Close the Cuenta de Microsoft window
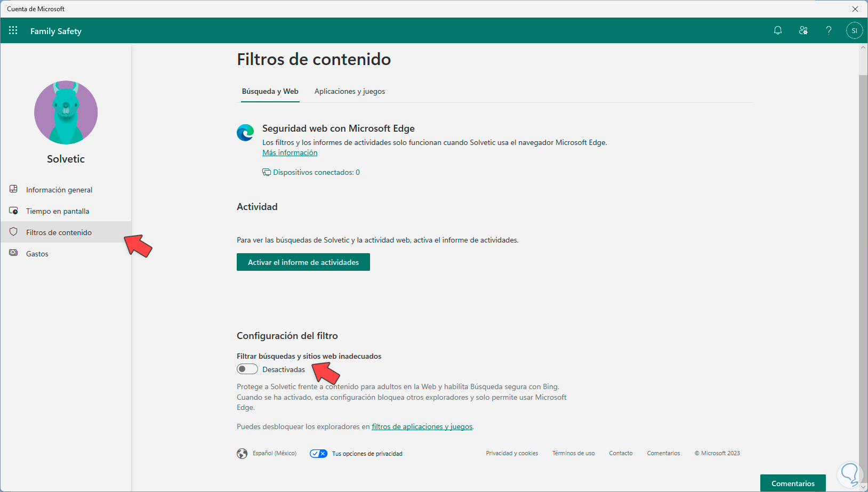868x492 pixels. pos(855,9)
